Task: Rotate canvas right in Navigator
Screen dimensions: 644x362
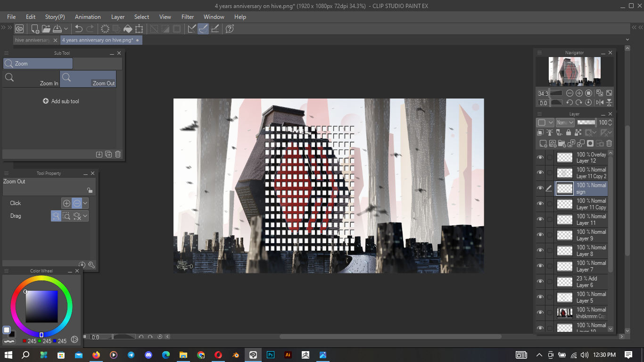Action: click(579, 102)
